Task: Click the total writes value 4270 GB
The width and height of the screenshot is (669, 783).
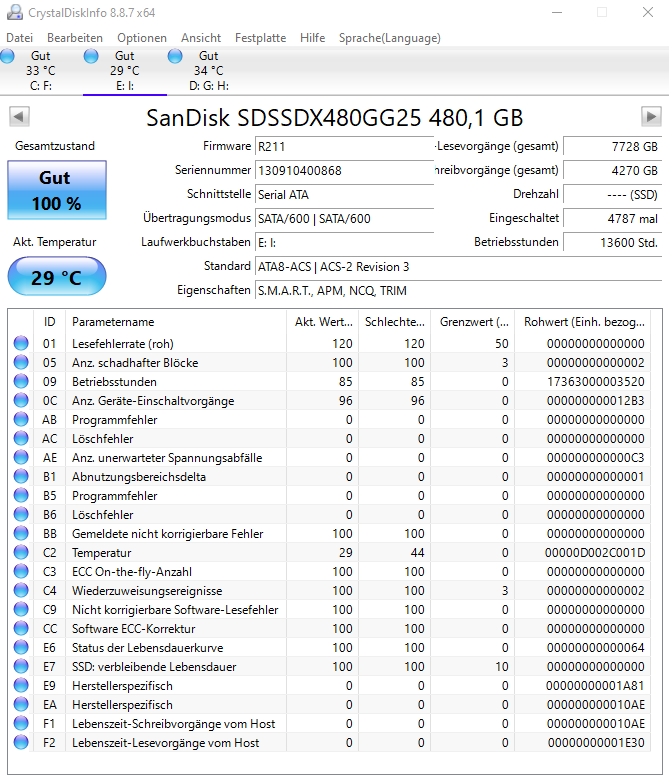Action: [x=613, y=170]
